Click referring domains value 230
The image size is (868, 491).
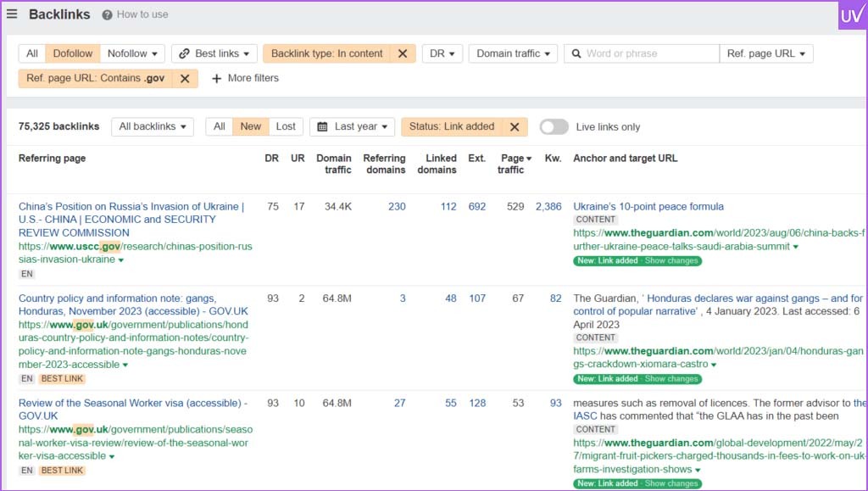pyautogui.click(x=397, y=207)
